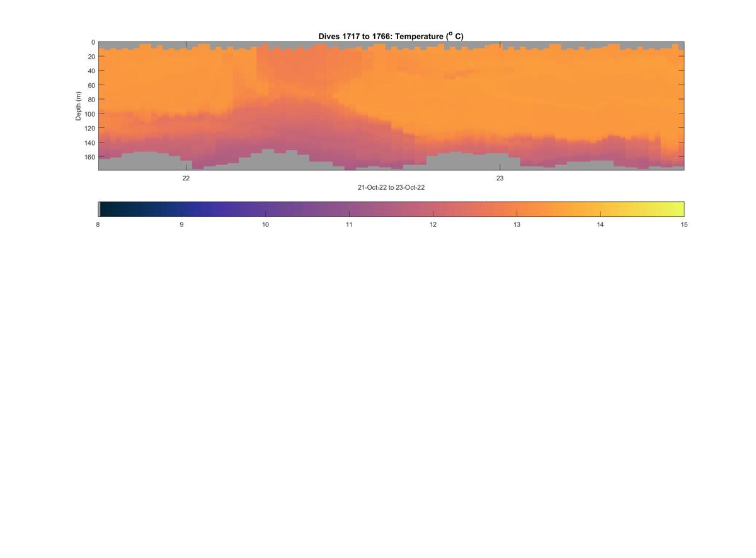This screenshot has width=756, height=558.
Task: Click depth tick label '140'
Action: (89, 142)
